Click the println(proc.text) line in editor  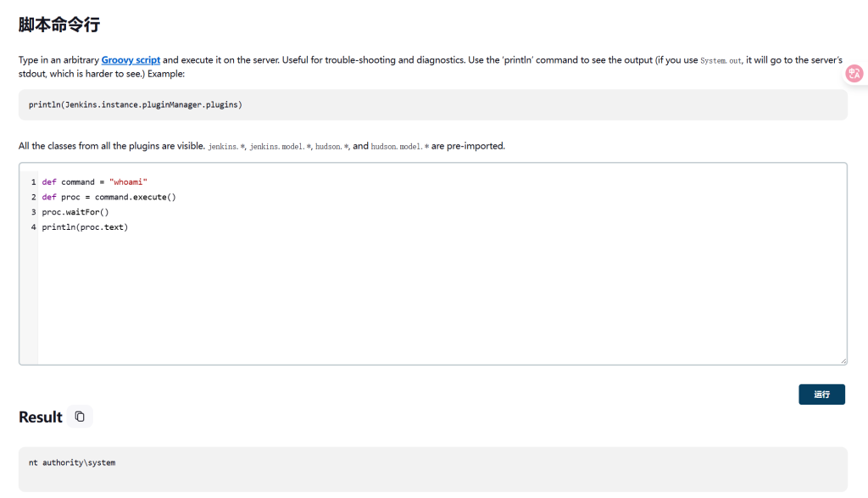point(85,227)
